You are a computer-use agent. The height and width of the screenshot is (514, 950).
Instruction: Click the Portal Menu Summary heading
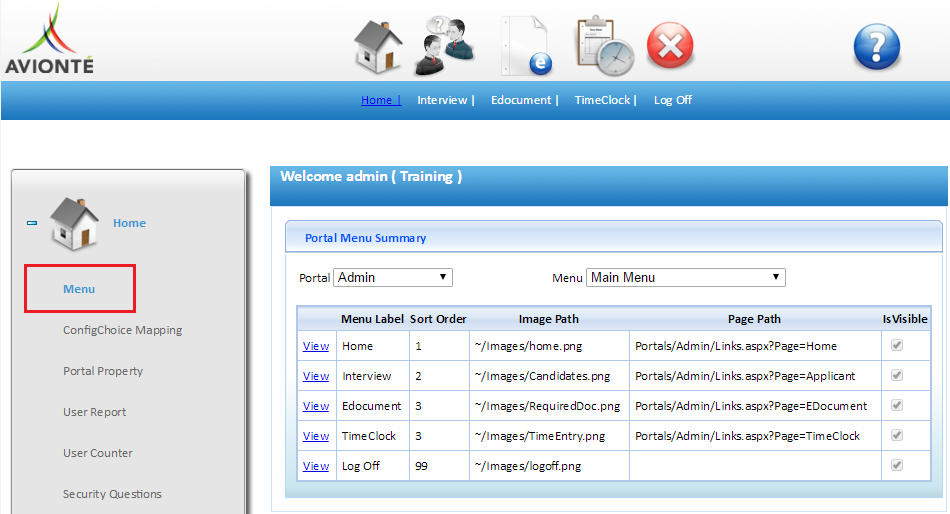[x=365, y=238]
